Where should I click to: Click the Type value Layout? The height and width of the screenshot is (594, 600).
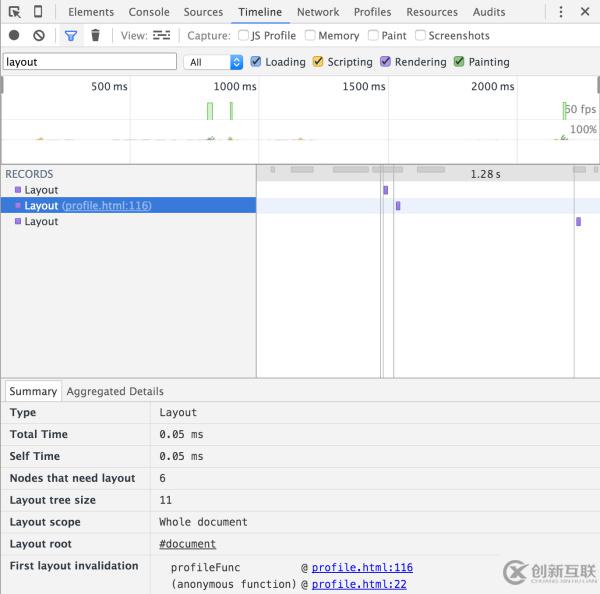point(178,413)
